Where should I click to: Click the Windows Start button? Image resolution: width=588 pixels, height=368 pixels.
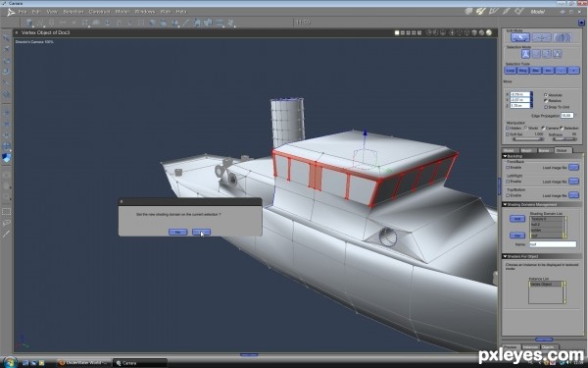click(x=10, y=362)
